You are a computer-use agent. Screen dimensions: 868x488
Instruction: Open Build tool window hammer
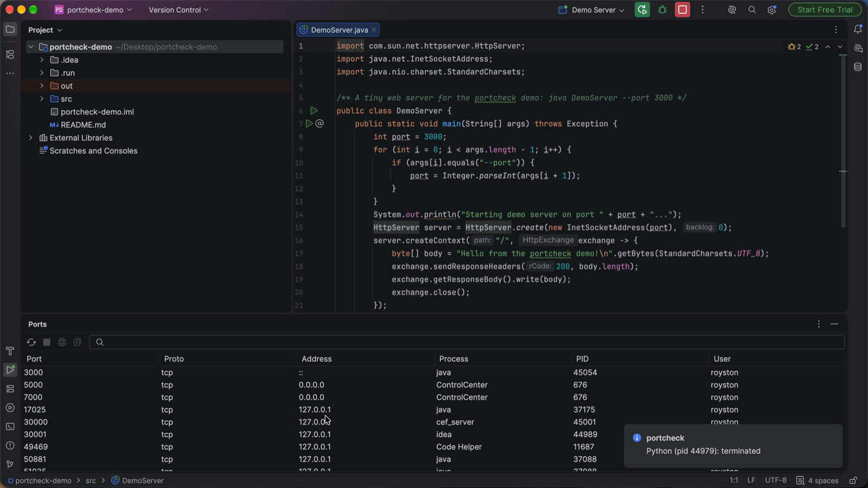(x=10, y=351)
